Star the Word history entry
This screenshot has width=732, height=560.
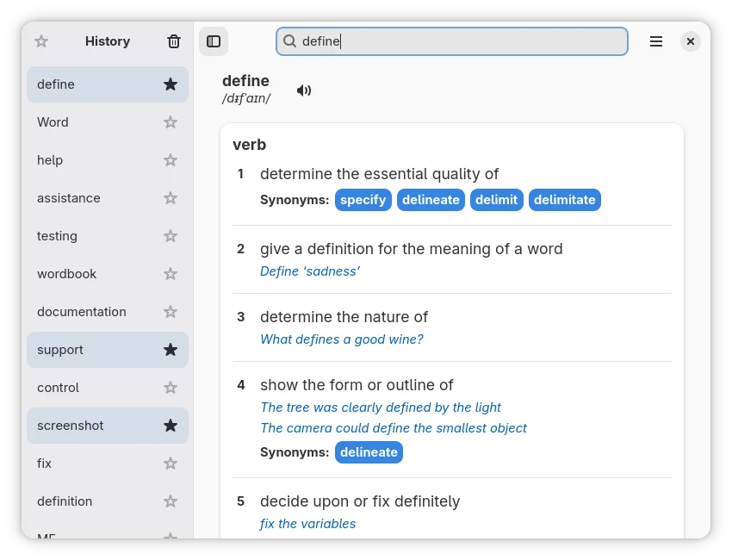pos(171,122)
